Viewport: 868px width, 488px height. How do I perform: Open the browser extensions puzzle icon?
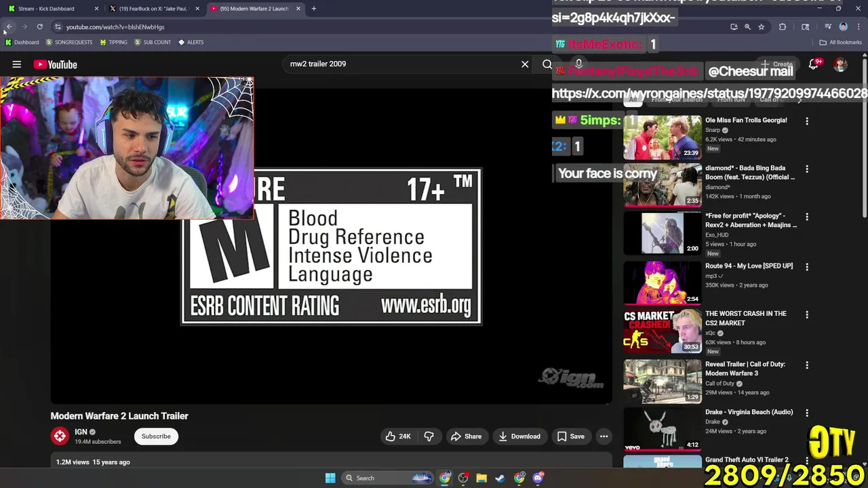point(783,27)
